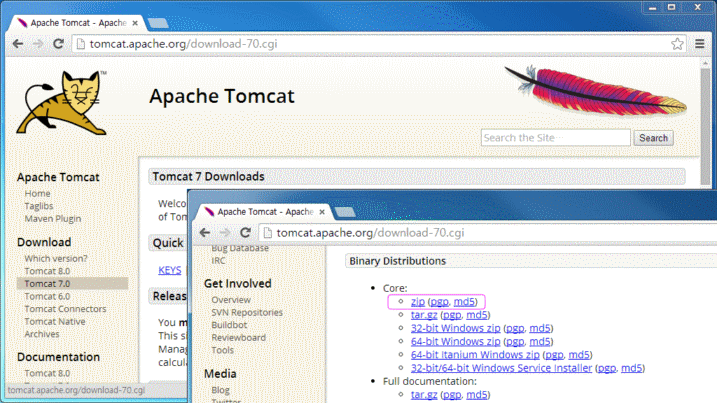Click address bar in front window
This screenshot has width=717, height=403.
point(487,233)
